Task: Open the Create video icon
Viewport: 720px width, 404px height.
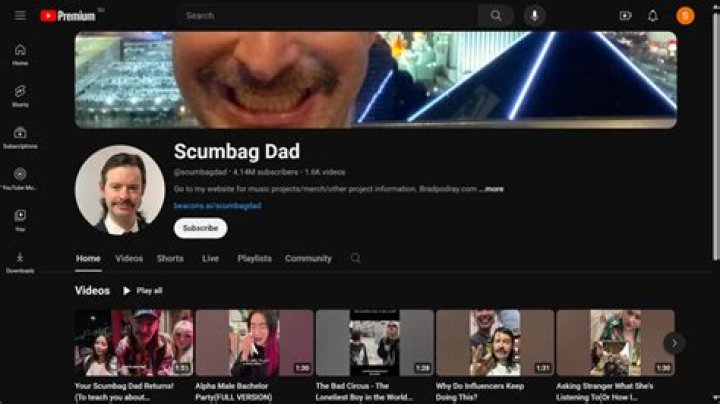Action: coord(625,16)
